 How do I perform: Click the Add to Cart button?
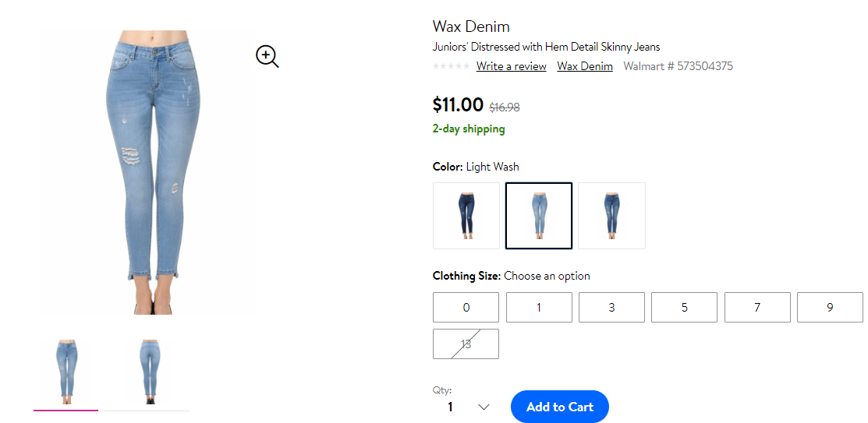point(560,407)
